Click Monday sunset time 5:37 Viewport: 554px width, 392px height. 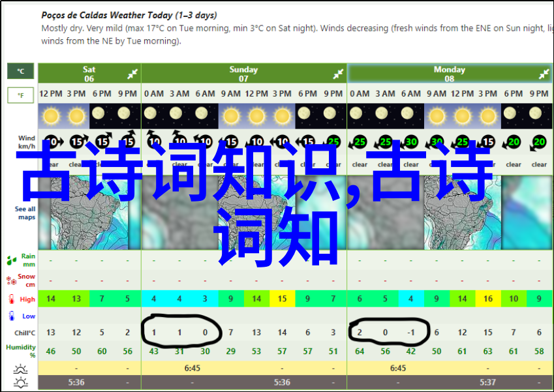coord(488,382)
